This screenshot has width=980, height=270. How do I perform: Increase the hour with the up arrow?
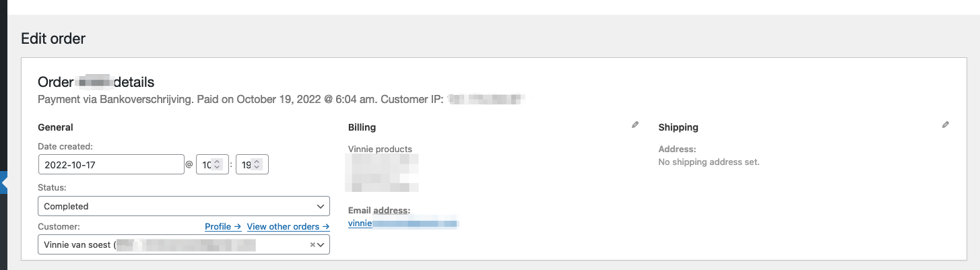pos(217,162)
